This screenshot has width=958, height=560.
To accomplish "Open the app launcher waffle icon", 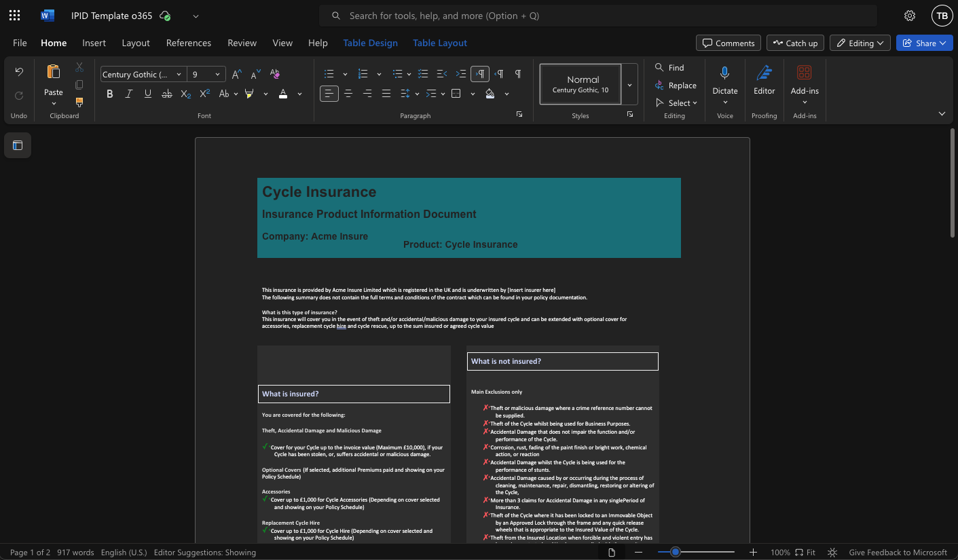I will coord(15,16).
